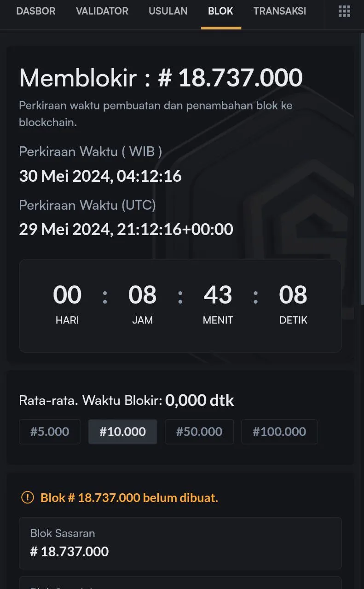Click the countdown HARI value
The width and height of the screenshot is (364, 589).
tap(67, 295)
